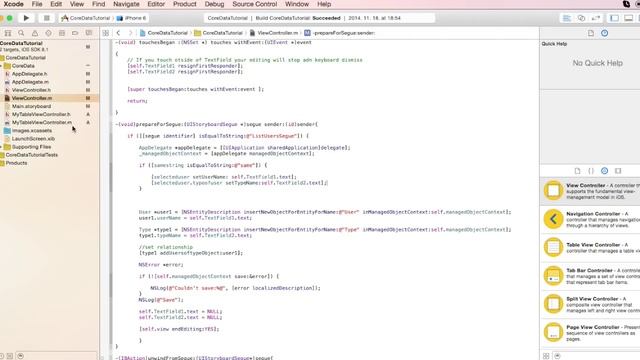Open AppDelegate.h in the navigator
640x360 pixels.
(x=29, y=74)
